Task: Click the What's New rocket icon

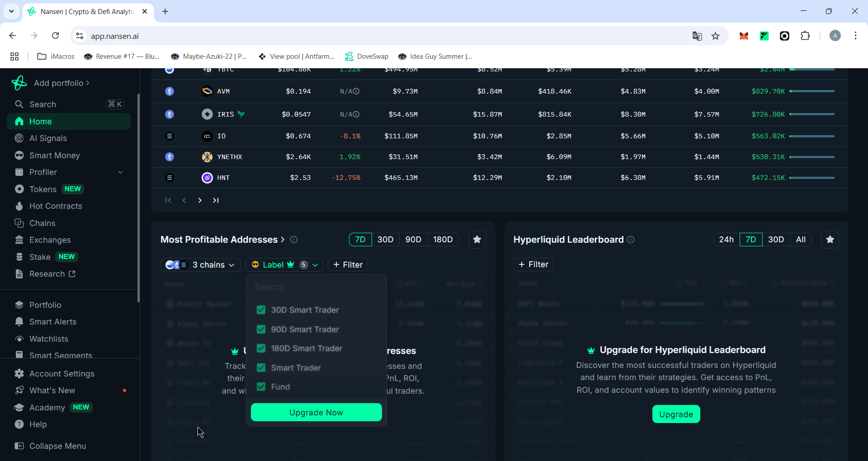Action: point(19,390)
